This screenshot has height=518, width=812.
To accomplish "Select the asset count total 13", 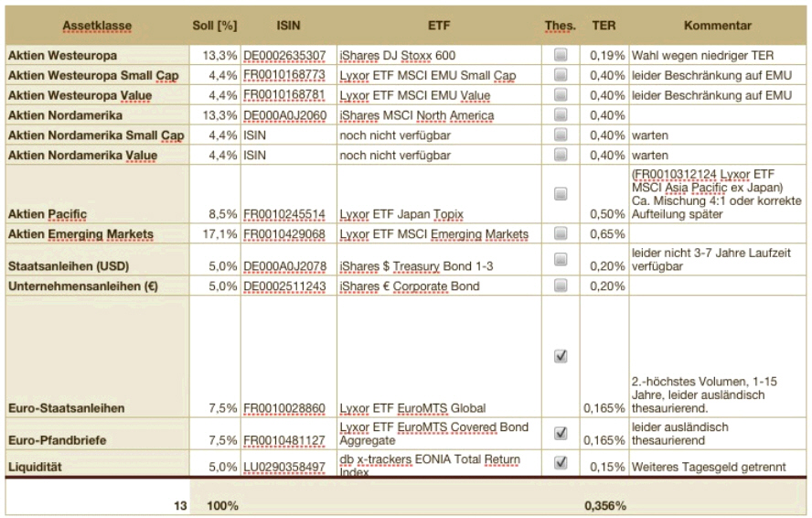I will 180,505.
